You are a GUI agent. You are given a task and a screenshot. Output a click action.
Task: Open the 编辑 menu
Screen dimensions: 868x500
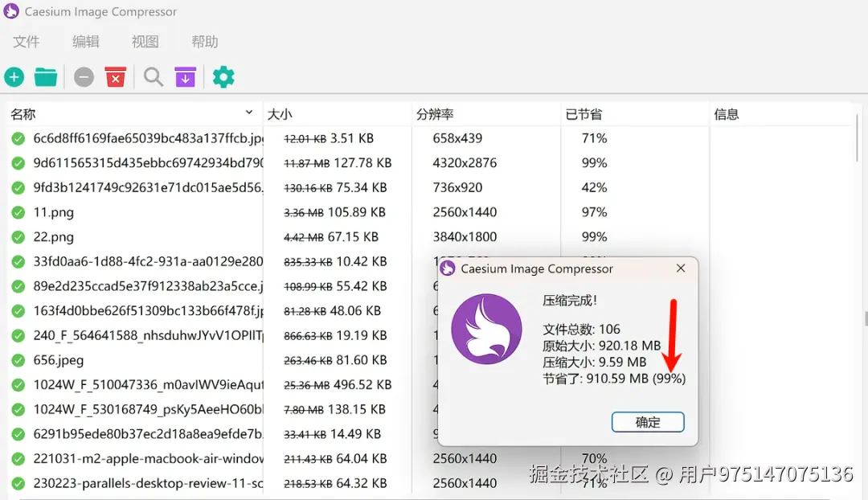click(x=86, y=42)
